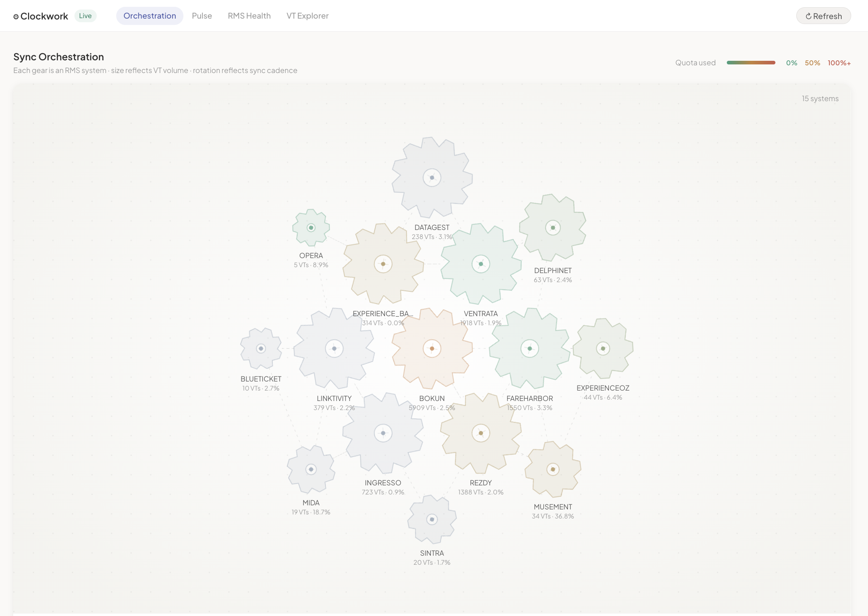The height and width of the screenshot is (616, 868).
Task: Click '1388 VTs · 2.0%' under REZDY
Action: 481,492
